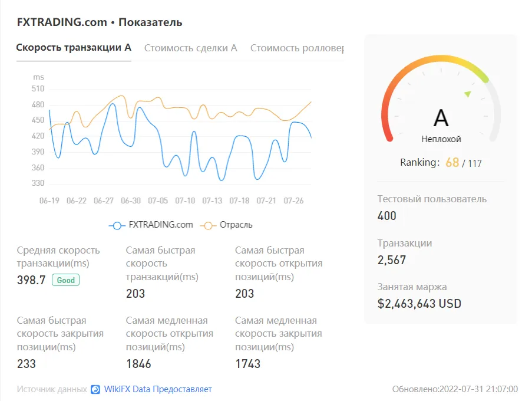Click the 06-19 date on chart axis
Image resolution: width=532 pixels, height=401 pixels.
(49, 200)
